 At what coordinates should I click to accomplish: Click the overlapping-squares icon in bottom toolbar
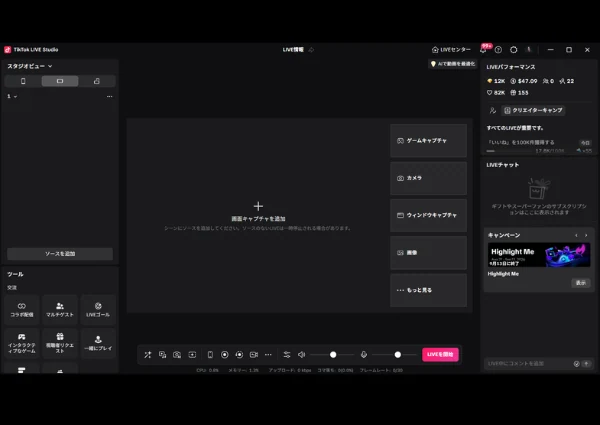[x=163, y=355]
